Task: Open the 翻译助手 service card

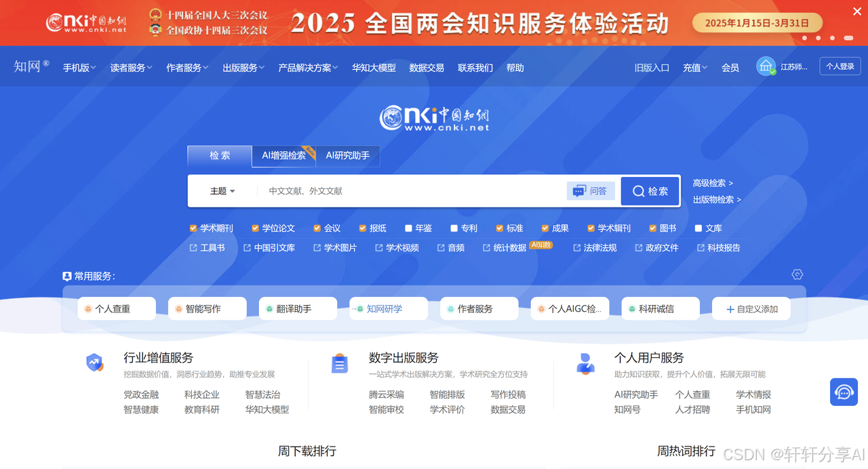Action: pos(298,308)
